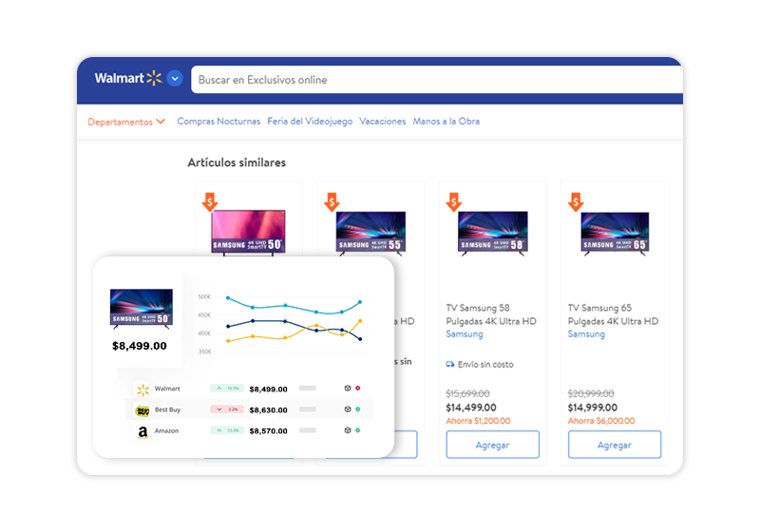The image size is (760, 532).
Task: Click the box icon in the Walmart row
Action: 348,389
